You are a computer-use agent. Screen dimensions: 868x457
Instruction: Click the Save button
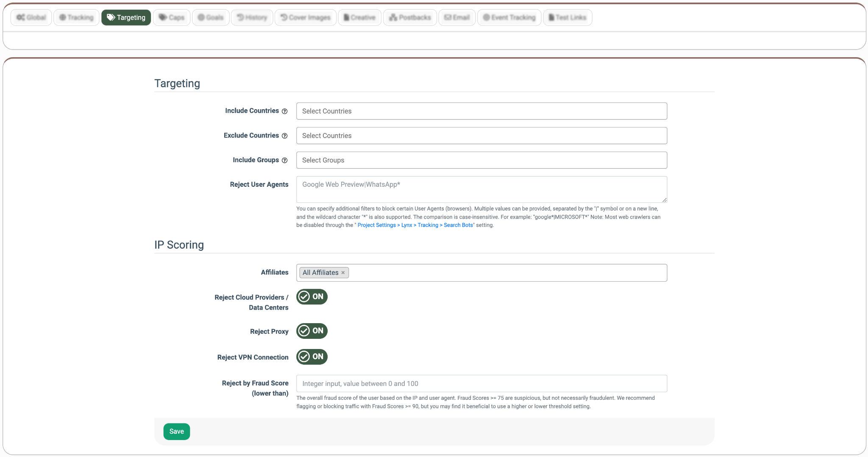pyautogui.click(x=177, y=432)
